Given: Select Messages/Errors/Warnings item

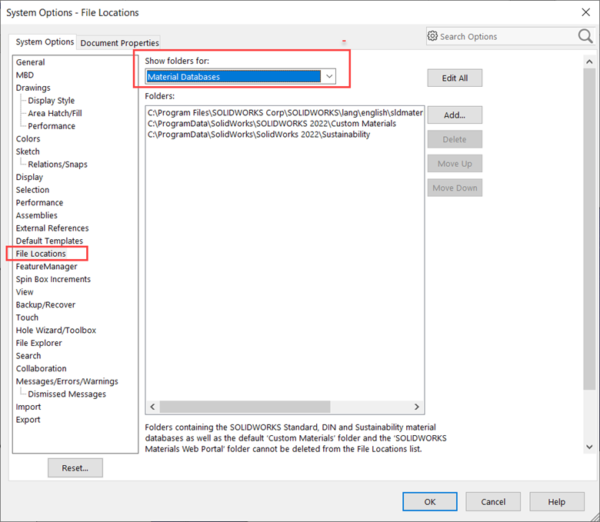Looking at the screenshot, I should [67, 381].
